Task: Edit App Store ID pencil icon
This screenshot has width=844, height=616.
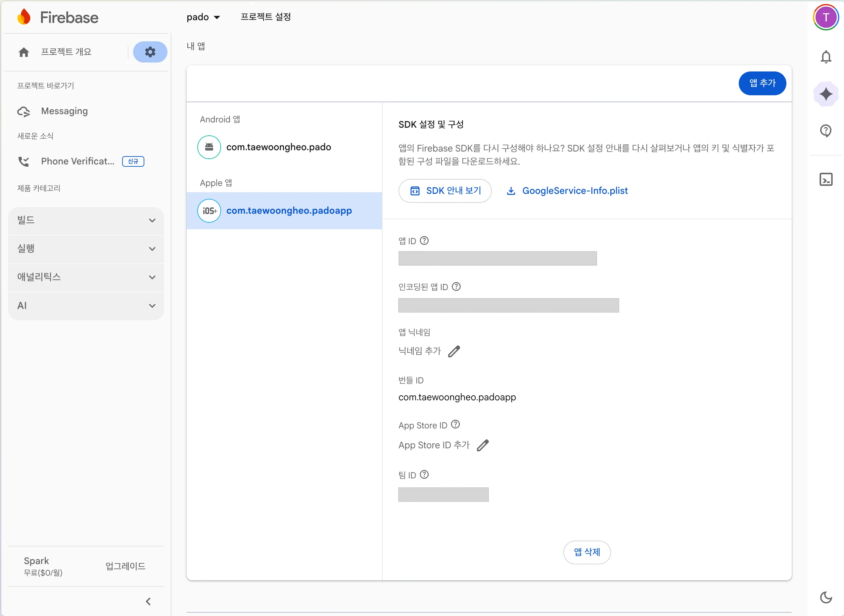Action: click(x=483, y=445)
